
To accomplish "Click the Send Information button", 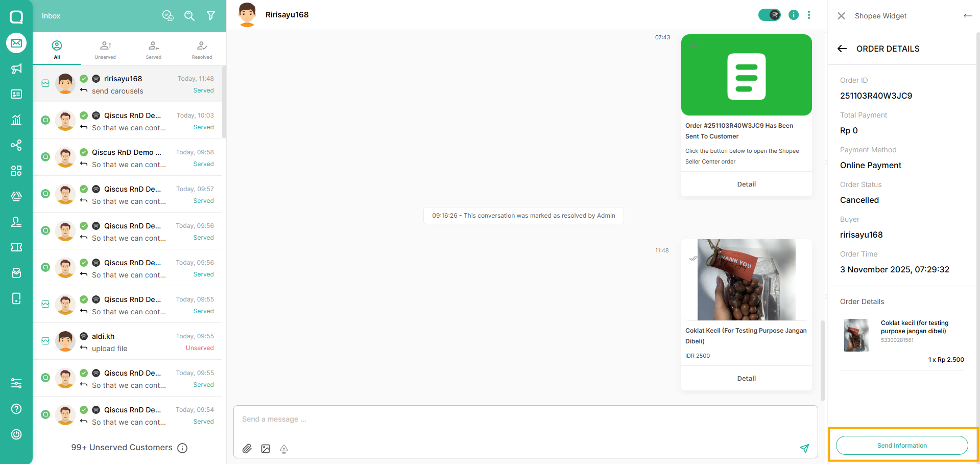I will point(902,445).
